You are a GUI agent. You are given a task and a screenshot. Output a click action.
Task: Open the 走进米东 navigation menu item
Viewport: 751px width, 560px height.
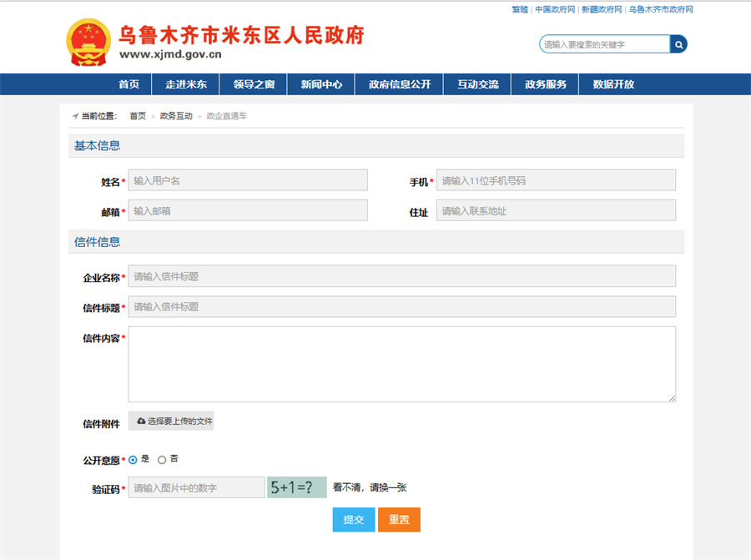point(186,84)
